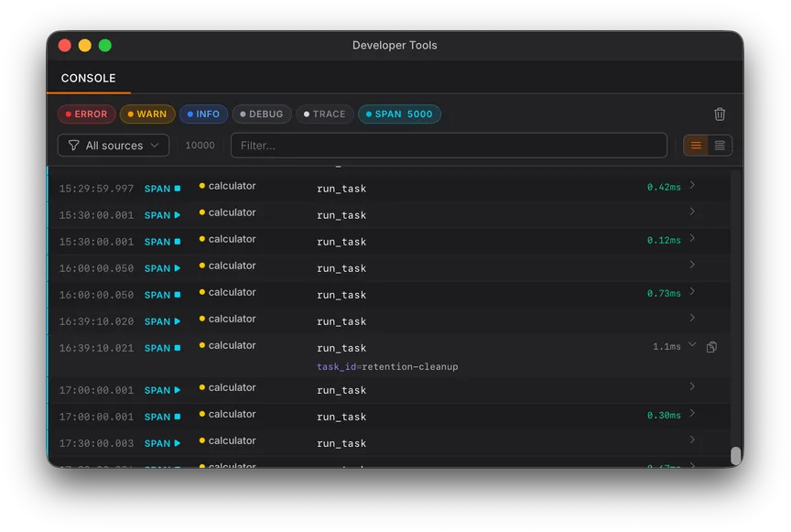
Task: Click the 0.73ms duration value
Action: pos(664,293)
